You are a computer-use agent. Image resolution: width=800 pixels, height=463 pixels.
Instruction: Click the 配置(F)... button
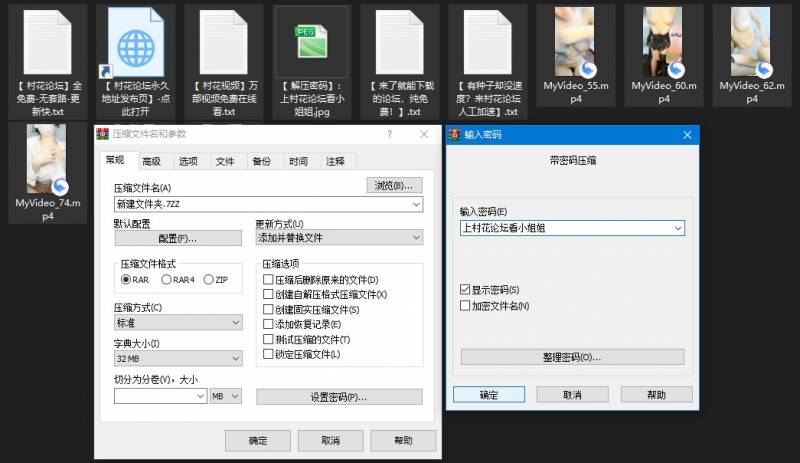click(178, 238)
